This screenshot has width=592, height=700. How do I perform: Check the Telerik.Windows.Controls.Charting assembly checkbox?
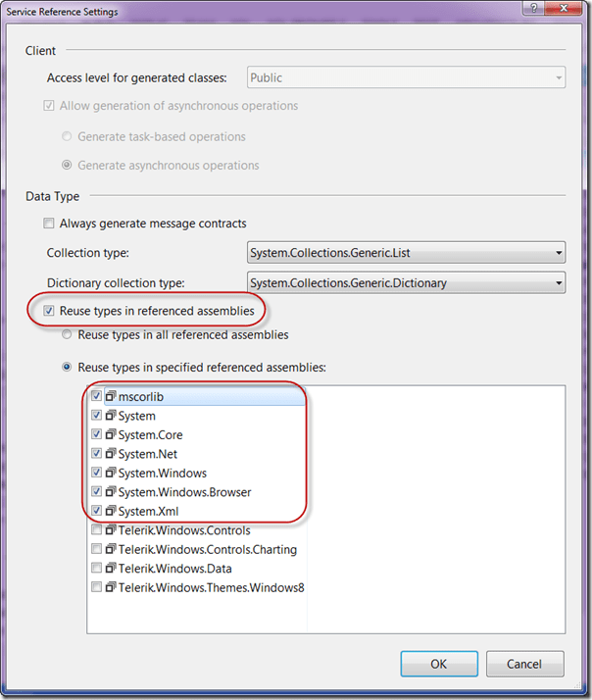(96, 550)
